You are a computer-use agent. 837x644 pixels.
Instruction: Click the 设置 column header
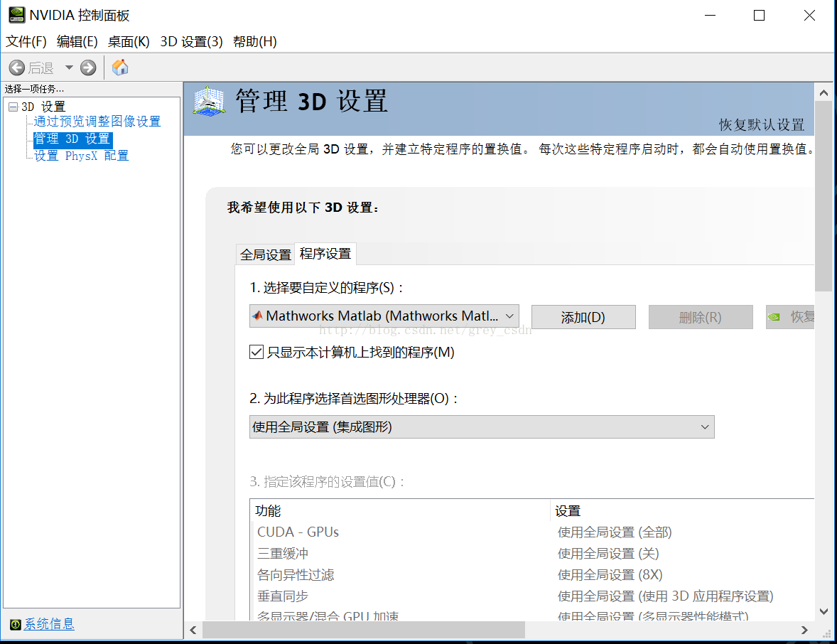coord(684,510)
